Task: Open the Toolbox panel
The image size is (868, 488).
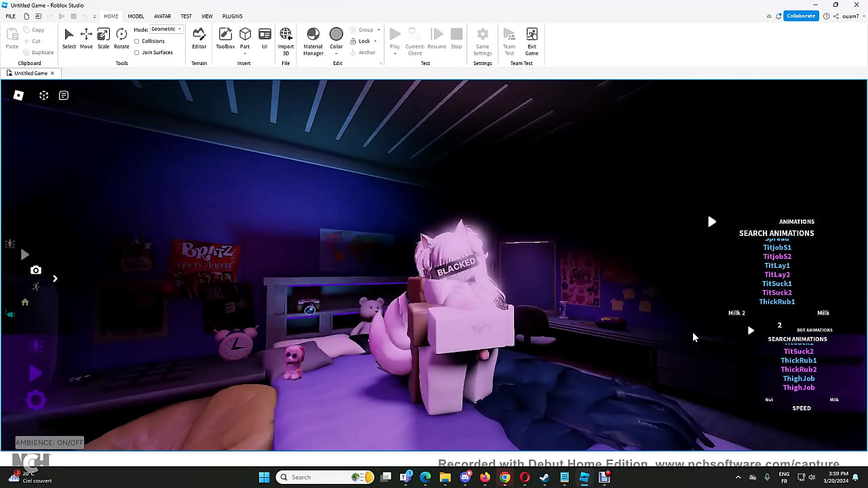Action: point(225,39)
